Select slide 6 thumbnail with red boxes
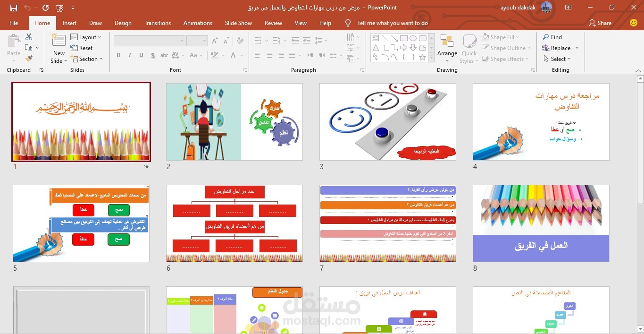 coord(234,223)
